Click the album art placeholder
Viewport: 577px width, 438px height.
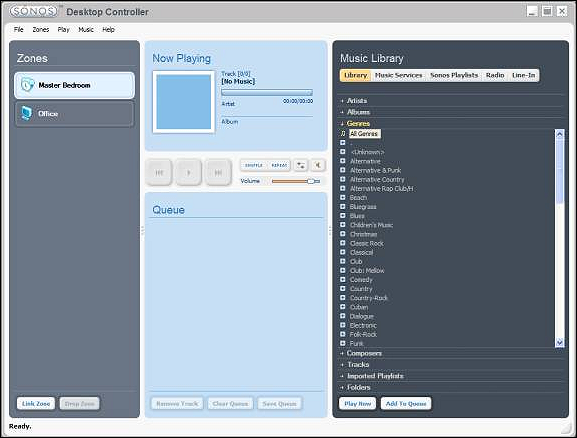[x=184, y=102]
